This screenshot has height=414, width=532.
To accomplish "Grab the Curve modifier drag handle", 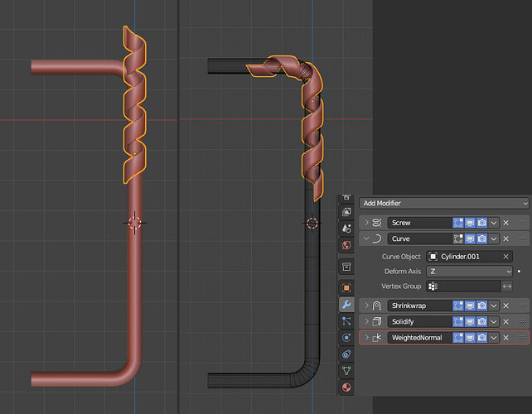I will (x=523, y=238).
